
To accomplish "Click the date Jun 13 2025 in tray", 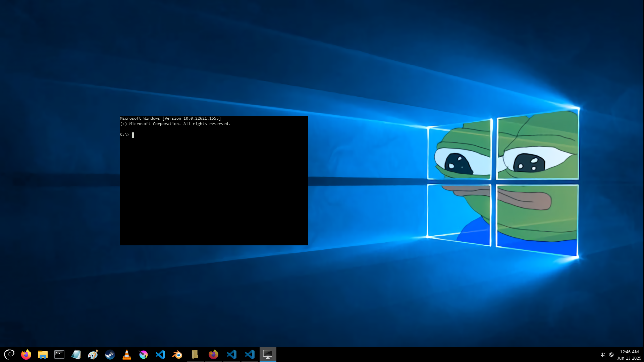I will click(629, 358).
